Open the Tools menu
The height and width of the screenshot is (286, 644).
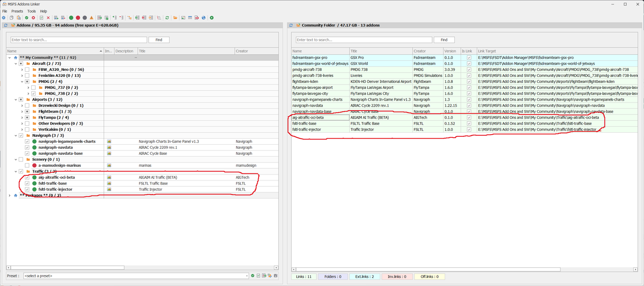coord(31,11)
